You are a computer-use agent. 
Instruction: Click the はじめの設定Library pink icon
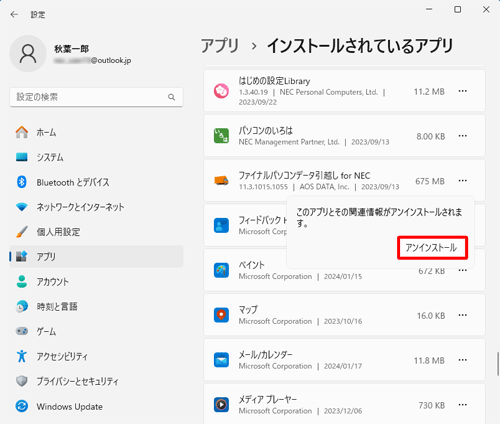click(x=221, y=91)
